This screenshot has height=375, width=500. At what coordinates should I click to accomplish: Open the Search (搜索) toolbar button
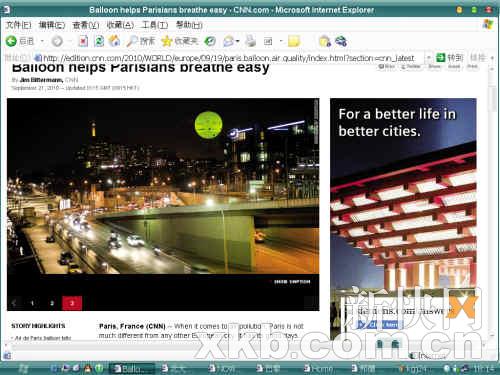141,41
